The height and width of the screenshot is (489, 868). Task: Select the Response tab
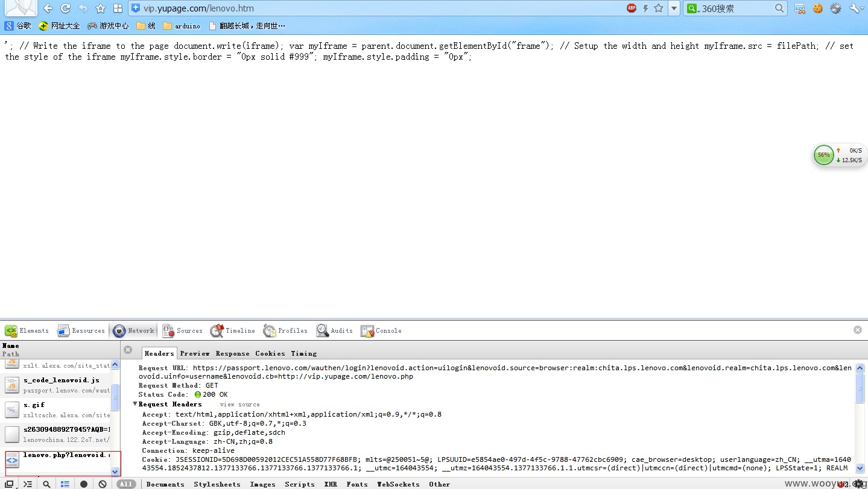(232, 353)
